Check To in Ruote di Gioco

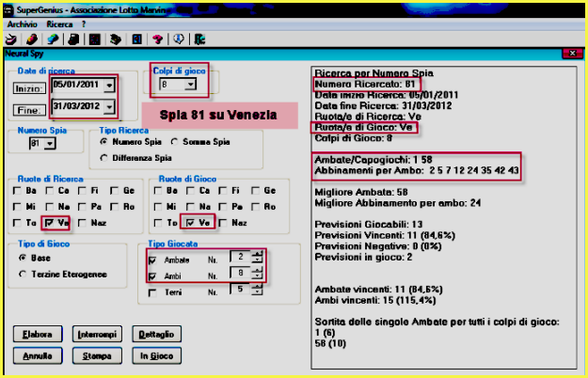[158, 223]
